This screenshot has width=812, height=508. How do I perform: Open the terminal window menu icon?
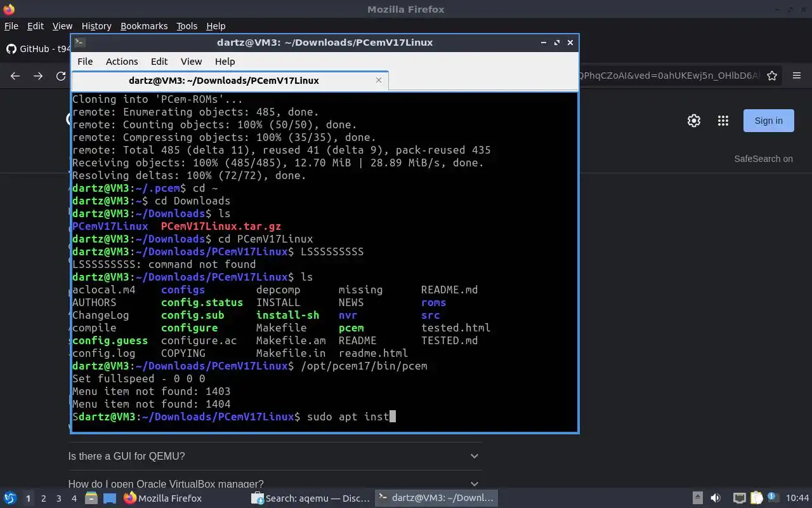coord(79,43)
